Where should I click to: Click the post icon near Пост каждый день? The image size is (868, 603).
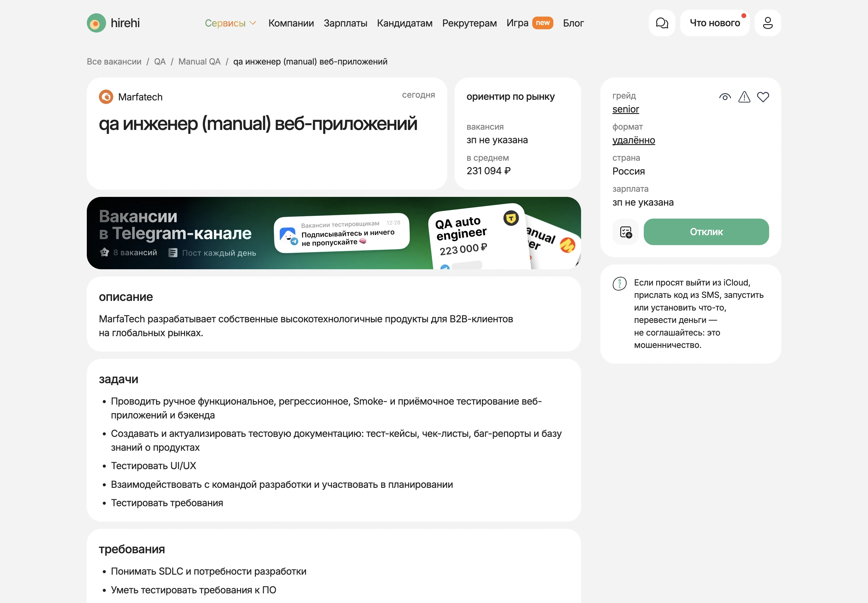pyautogui.click(x=173, y=253)
